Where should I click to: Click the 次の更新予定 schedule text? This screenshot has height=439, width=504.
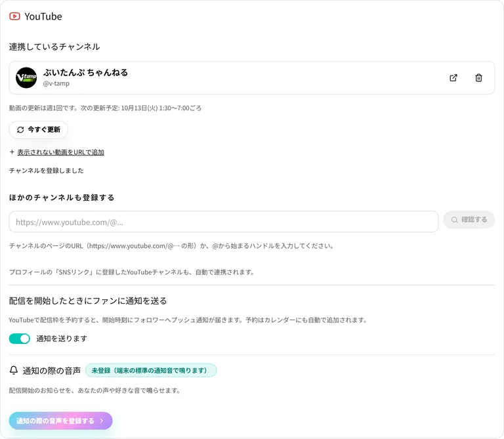[141, 108]
